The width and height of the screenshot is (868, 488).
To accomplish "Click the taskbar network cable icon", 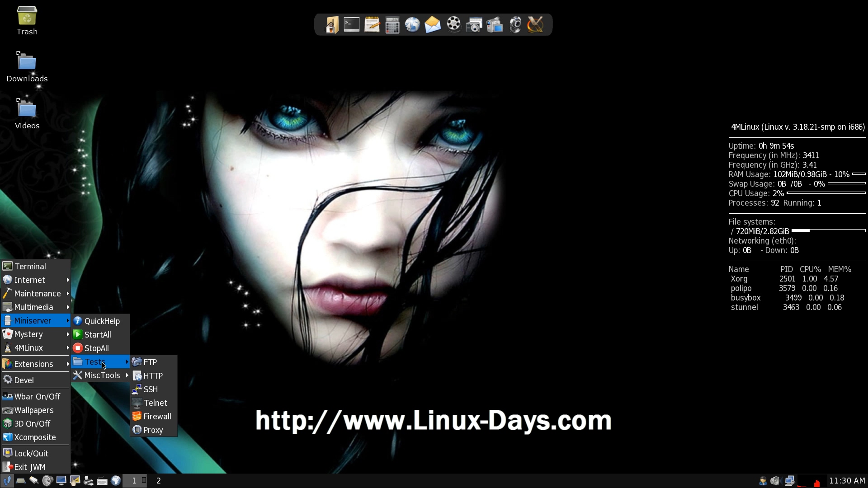I will 34,481.
